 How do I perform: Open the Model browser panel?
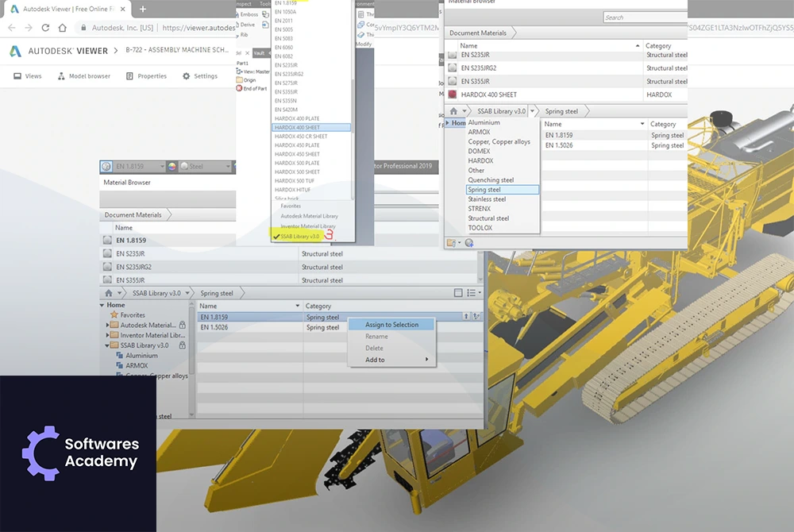click(84, 76)
